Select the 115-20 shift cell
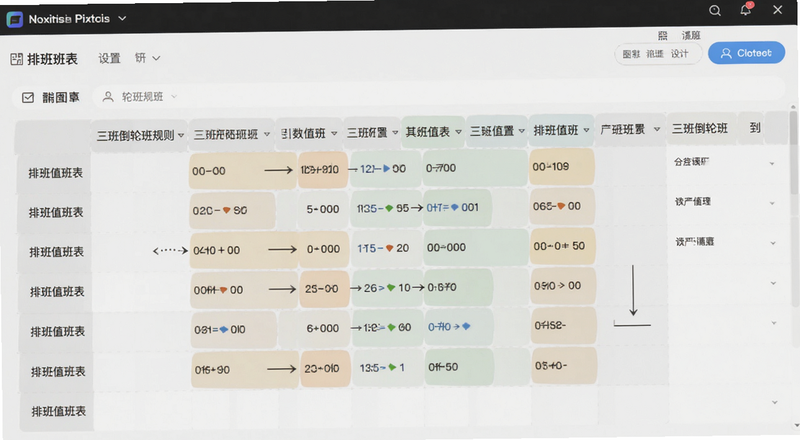 [386, 248]
